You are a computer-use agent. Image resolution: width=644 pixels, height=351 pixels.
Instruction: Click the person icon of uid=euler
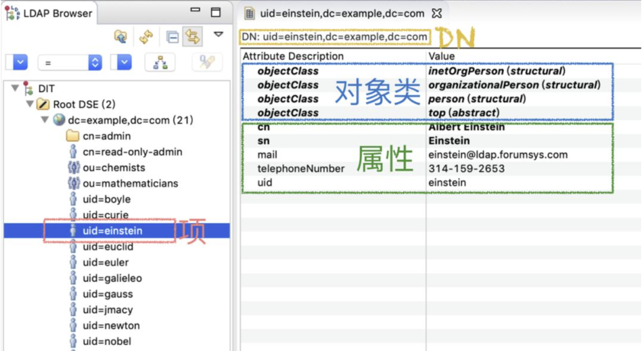[x=73, y=262]
